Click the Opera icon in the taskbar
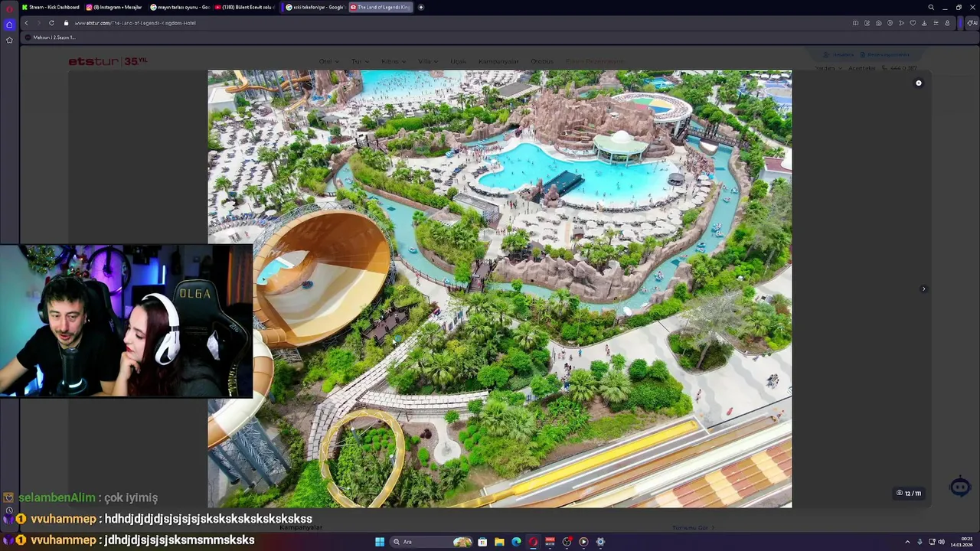This screenshot has width=980, height=551. (533, 542)
